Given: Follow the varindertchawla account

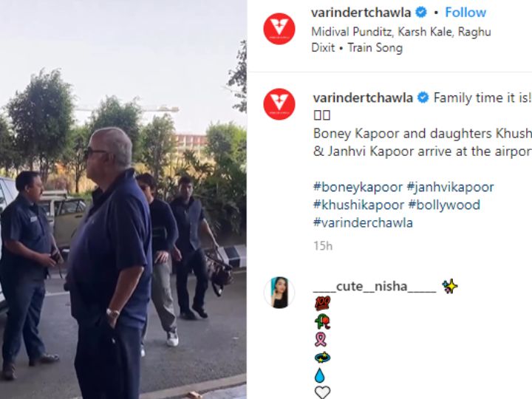Looking at the screenshot, I should click(x=465, y=13).
